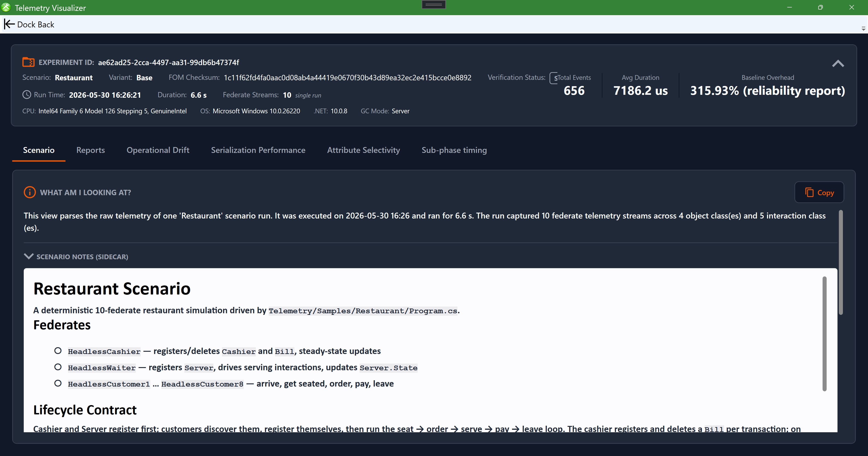Click the Restaurant Scenario heading
Viewport: 868px width, 456px height.
pyautogui.click(x=112, y=289)
